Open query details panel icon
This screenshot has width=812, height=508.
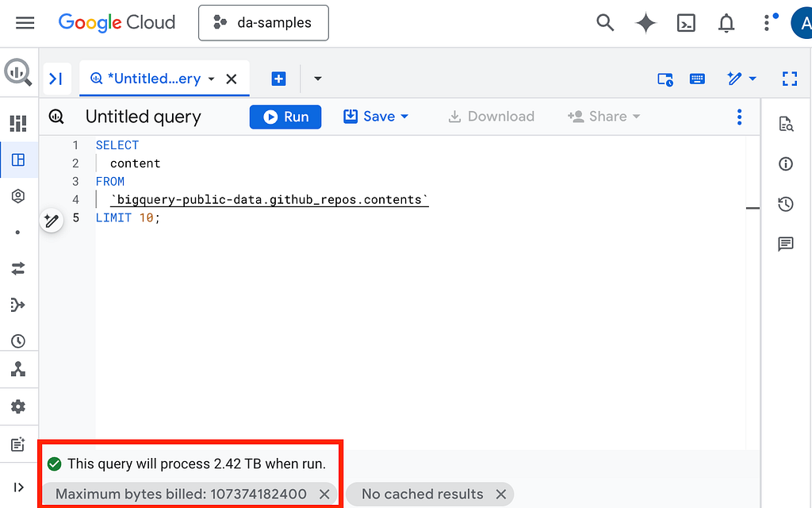(786, 124)
